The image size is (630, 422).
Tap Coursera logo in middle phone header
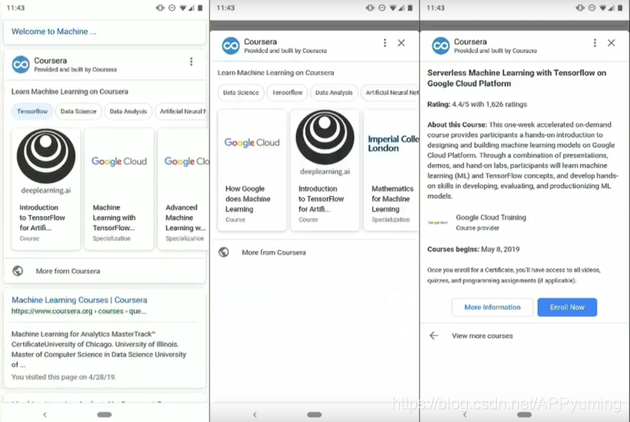[x=231, y=46]
